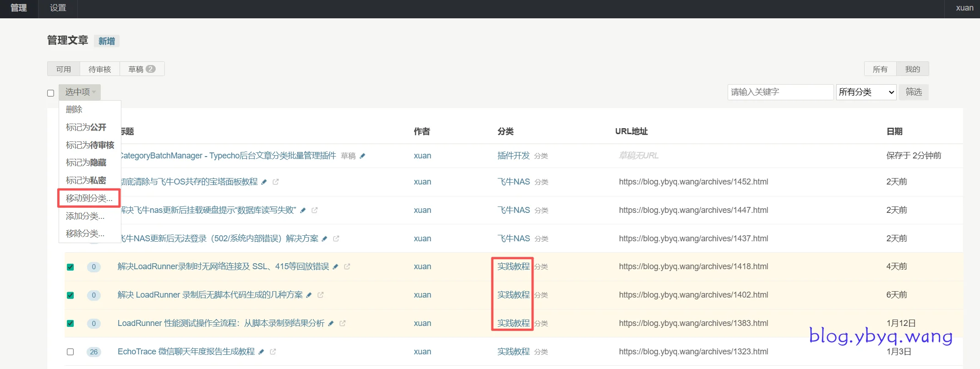
Task: Click the 筛选 filter button
Action: pos(914,92)
